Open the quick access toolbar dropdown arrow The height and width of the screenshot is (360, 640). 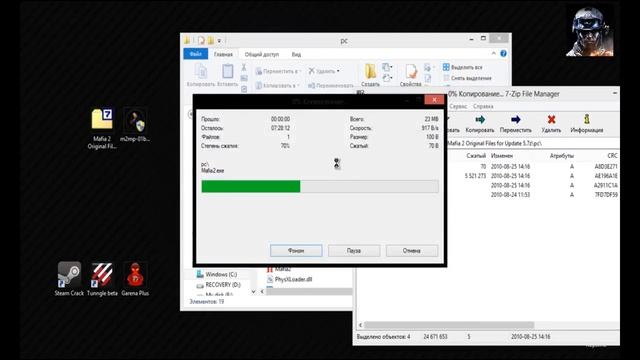219,41
